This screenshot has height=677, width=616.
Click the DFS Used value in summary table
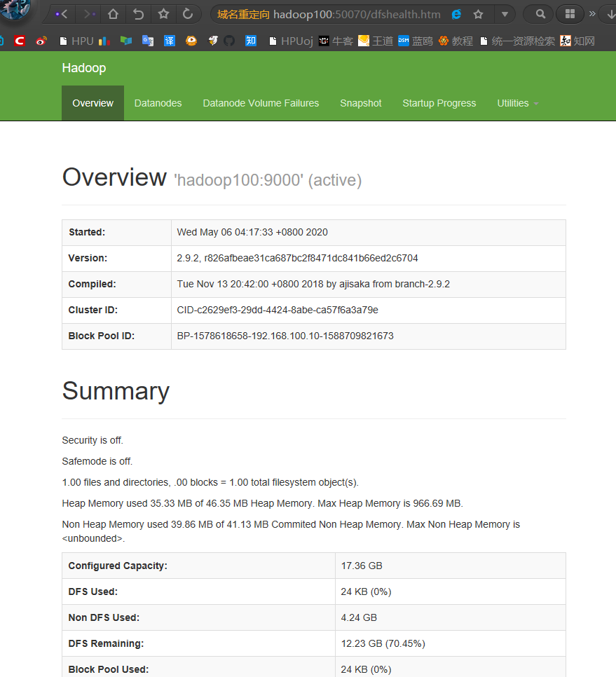pyautogui.click(x=366, y=592)
